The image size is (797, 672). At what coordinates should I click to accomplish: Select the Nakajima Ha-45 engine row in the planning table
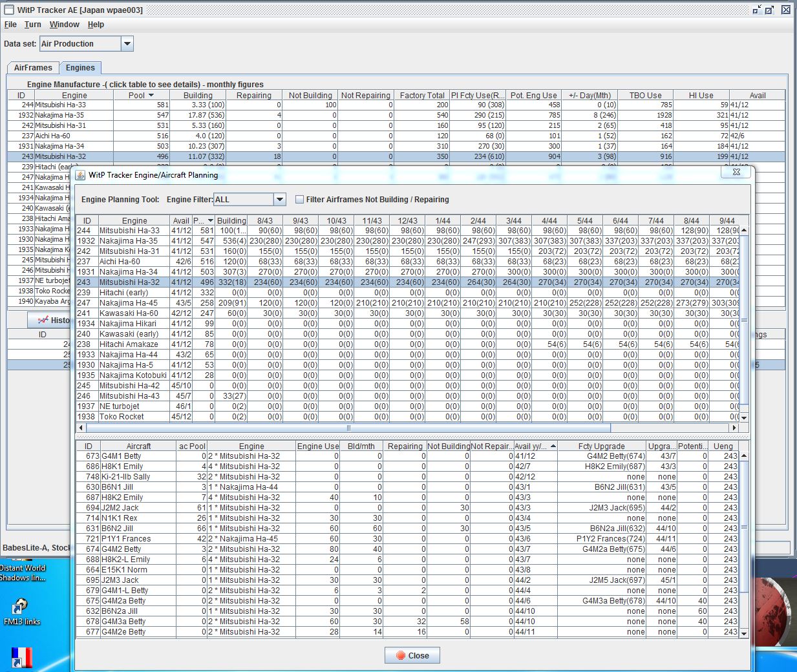pos(407,303)
